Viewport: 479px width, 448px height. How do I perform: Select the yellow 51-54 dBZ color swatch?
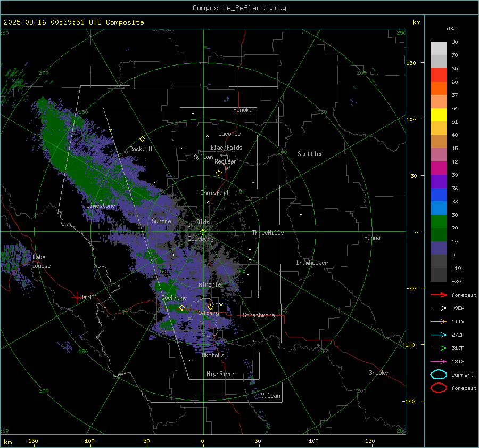coord(439,115)
